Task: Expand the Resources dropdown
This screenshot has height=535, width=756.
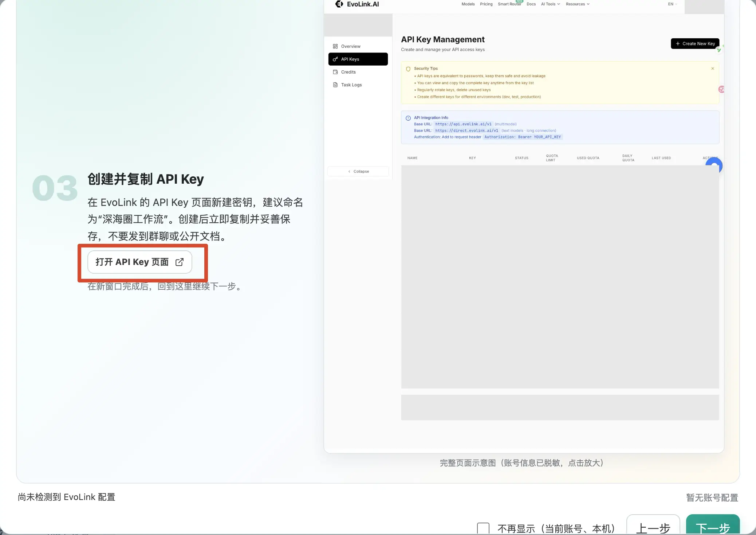Action: tap(578, 4)
